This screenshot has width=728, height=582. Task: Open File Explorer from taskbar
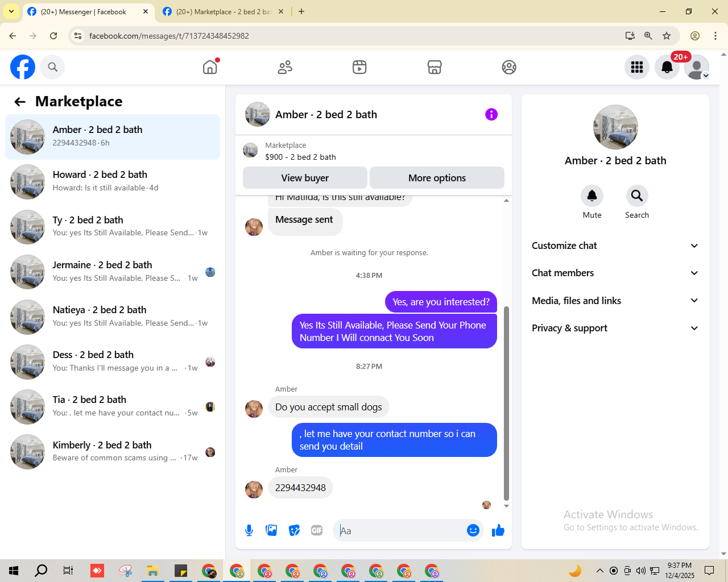pos(152,571)
